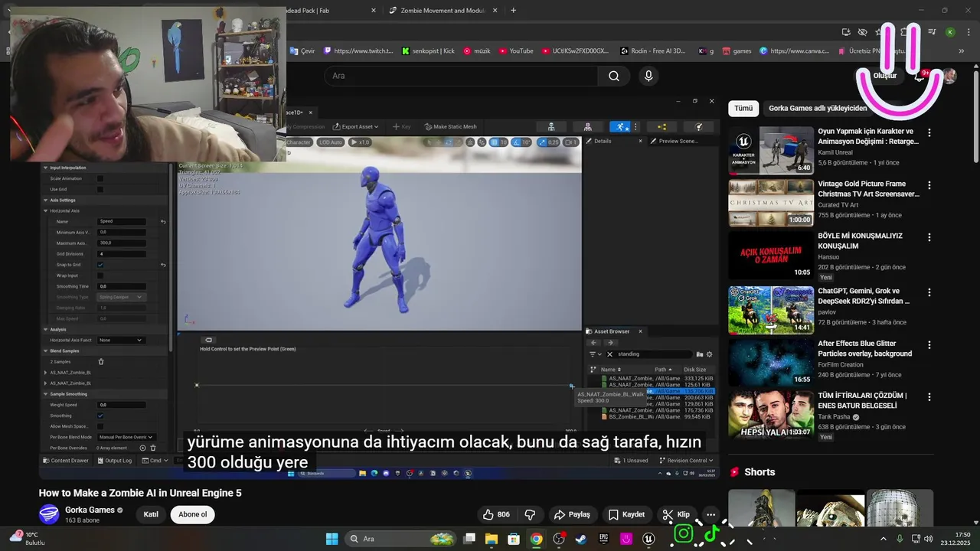Click the Kaydet save button
Image resolution: width=980 pixels, height=551 pixels.
[626, 514]
